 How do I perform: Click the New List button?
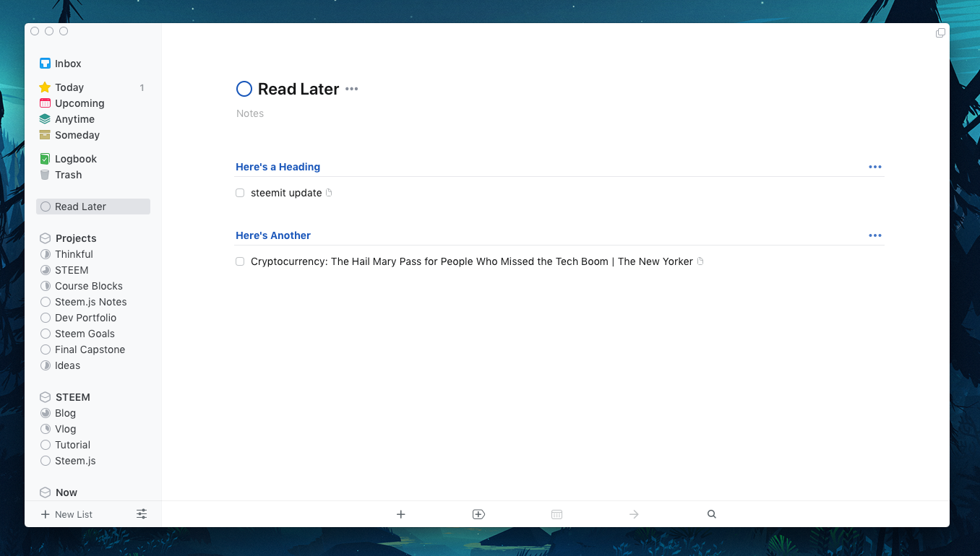tap(66, 514)
